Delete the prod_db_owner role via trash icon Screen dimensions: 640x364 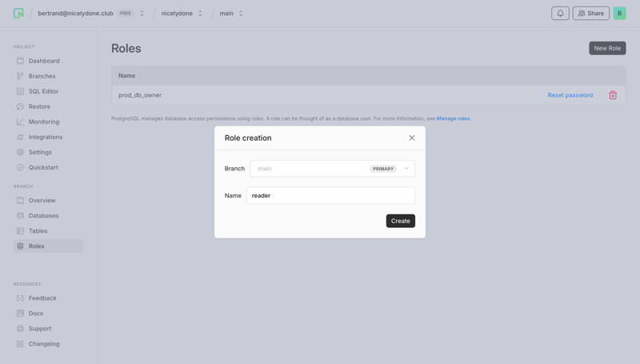[613, 95]
